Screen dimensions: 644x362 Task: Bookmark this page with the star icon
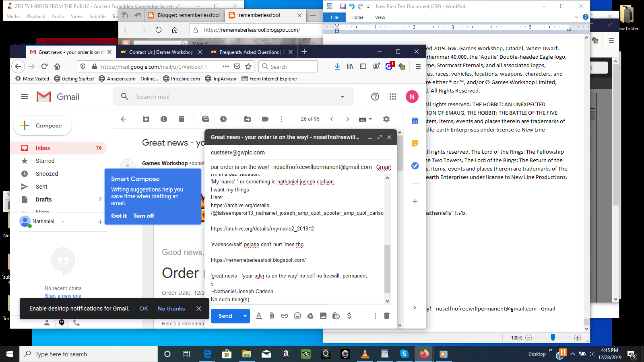pos(248,66)
